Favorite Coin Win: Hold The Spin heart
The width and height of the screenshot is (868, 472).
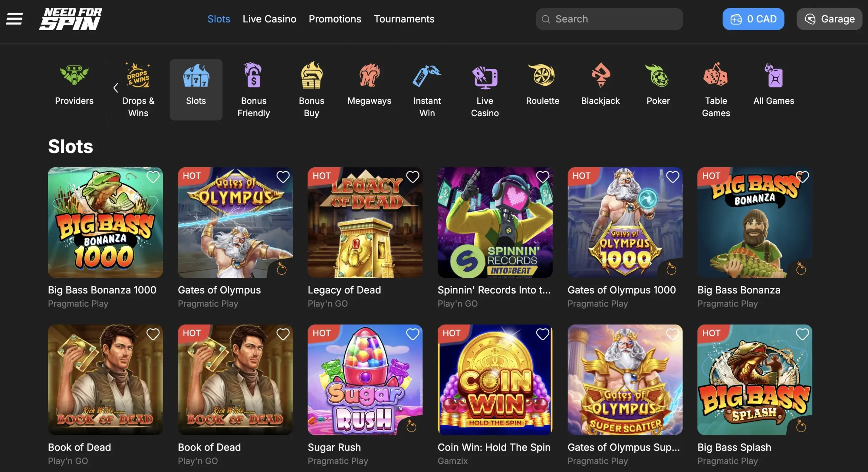(542, 334)
